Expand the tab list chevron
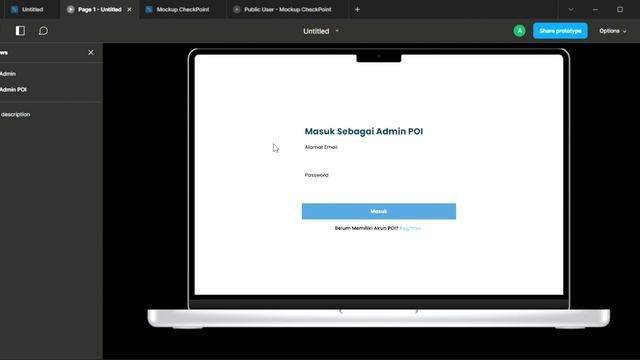640x360 pixels. click(x=571, y=9)
